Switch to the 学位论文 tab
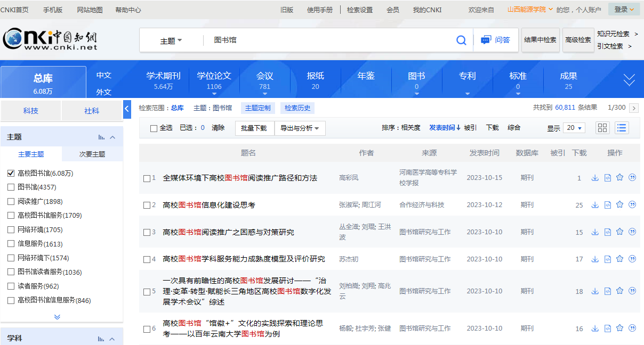The image size is (644, 345). [x=214, y=80]
